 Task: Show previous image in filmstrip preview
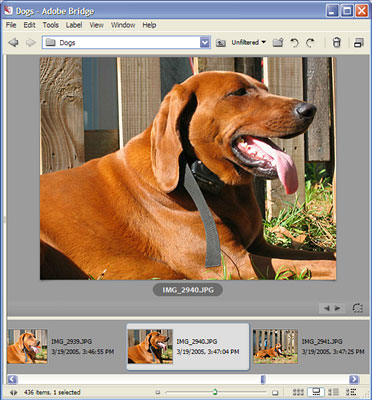(327, 308)
